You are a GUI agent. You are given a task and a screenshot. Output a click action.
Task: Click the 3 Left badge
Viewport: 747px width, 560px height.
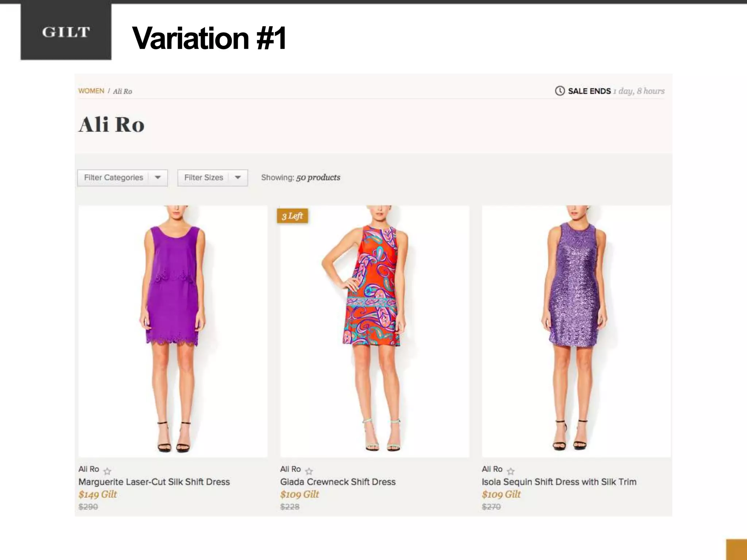293,216
